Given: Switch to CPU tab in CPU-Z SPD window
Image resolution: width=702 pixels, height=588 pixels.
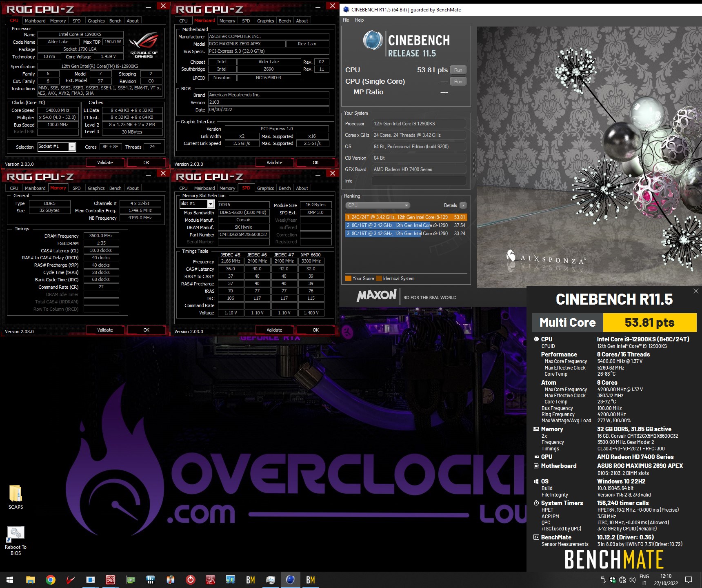Looking at the screenshot, I should pos(184,188).
